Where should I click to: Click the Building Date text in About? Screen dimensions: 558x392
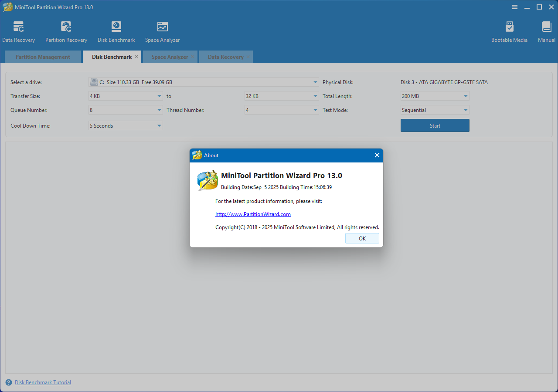(x=276, y=187)
